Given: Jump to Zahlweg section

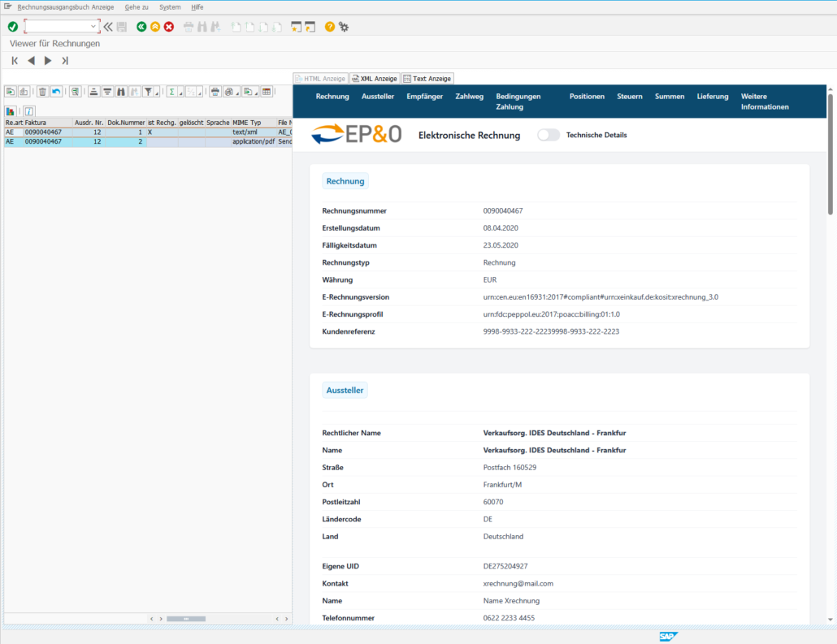Looking at the screenshot, I should point(469,97).
